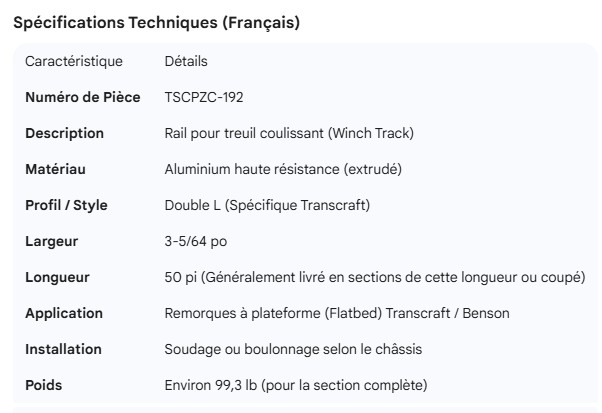Click the Profil / Style label
Viewport: 602px width, 413px height.
(x=66, y=206)
